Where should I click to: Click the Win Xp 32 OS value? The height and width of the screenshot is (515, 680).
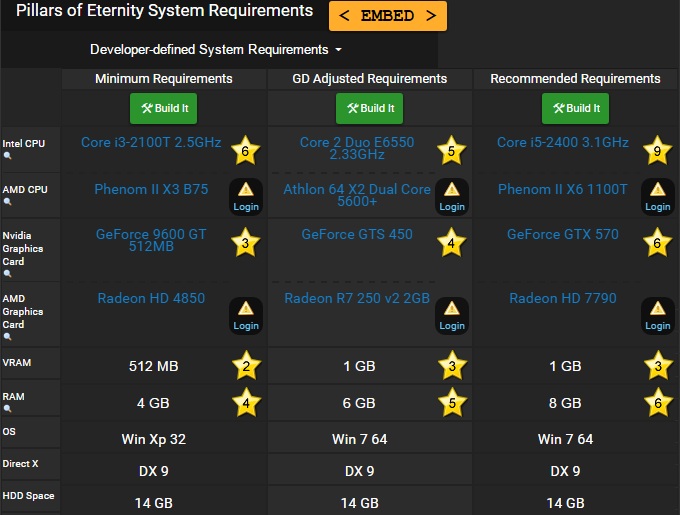(154, 439)
